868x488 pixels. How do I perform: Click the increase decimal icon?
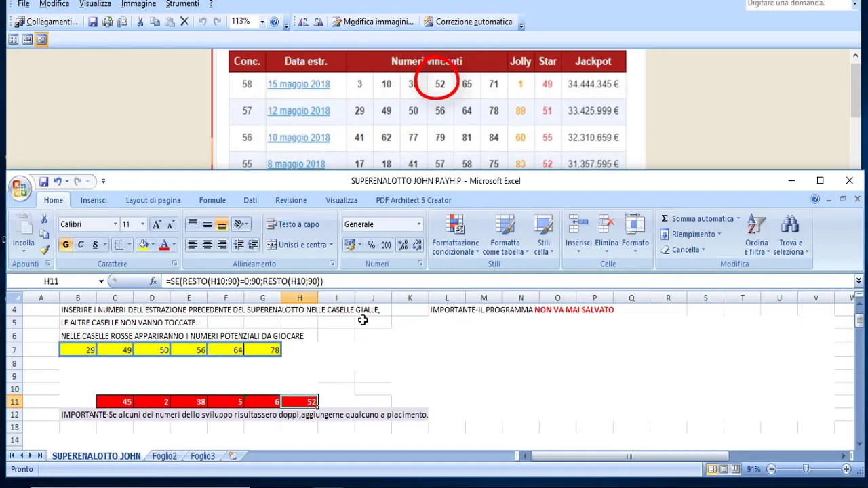tap(402, 245)
